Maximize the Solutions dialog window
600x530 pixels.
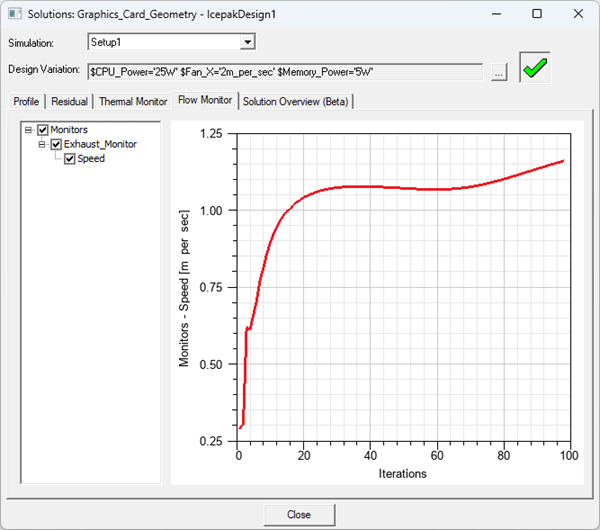pyautogui.click(x=537, y=15)
